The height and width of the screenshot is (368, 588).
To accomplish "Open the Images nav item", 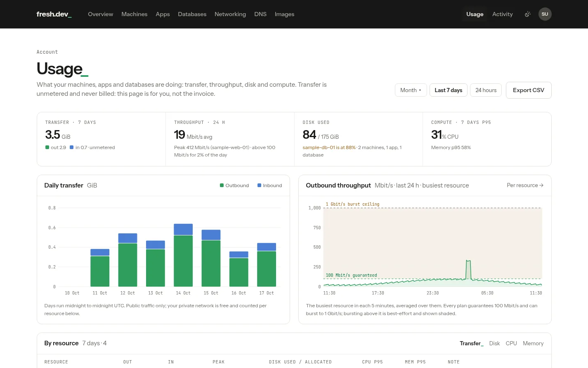I will click(284, 14).
